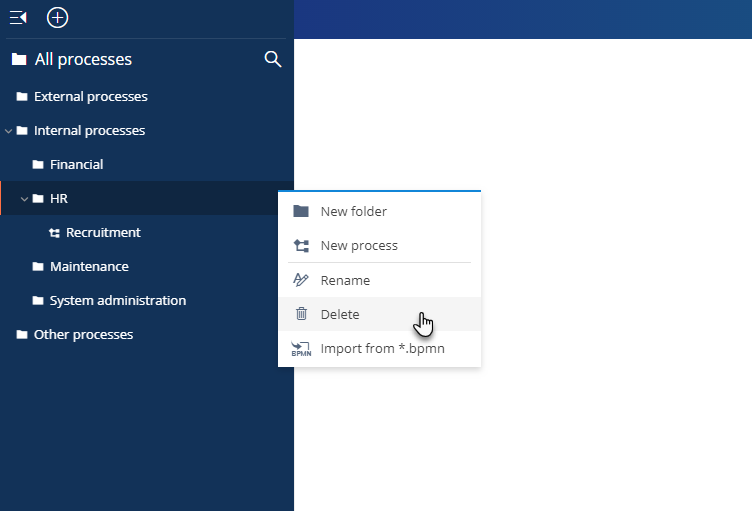Collapse the HR folder chevron
This screenshot has width=752, height=511.
pos(24,199)
